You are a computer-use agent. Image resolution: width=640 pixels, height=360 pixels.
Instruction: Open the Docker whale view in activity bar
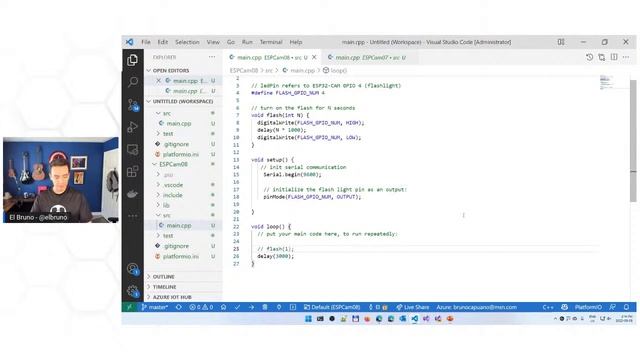tap(132, 194)
